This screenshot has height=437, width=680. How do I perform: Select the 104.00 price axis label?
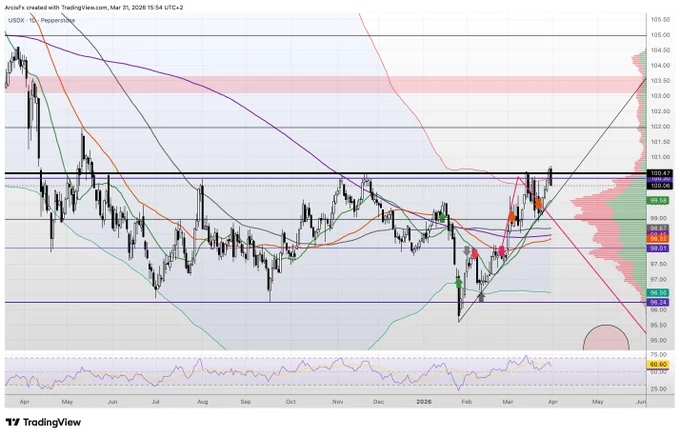pyautogui.click(x=660, y=65)
